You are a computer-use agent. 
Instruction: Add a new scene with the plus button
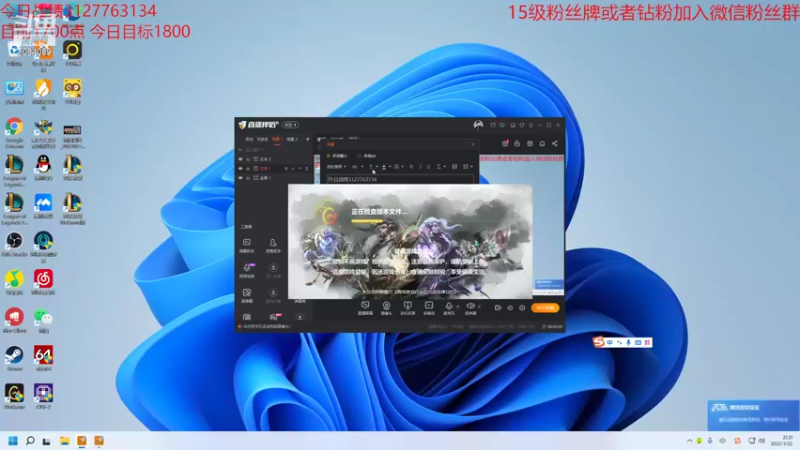click(308, 139)
